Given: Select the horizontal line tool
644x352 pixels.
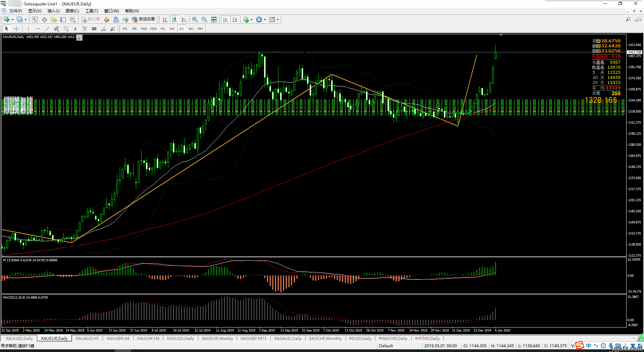Looking at the screenshot, I should 38,29.
